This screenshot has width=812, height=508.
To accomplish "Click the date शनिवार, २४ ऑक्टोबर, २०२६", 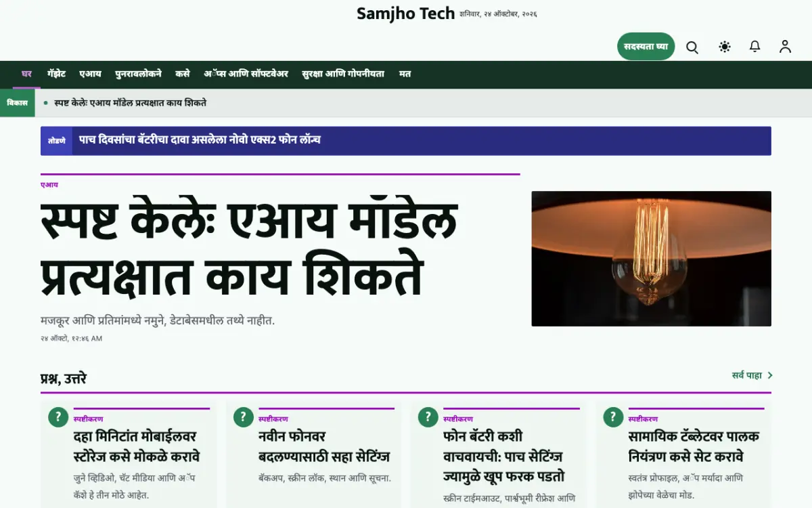I will [498, 14].
